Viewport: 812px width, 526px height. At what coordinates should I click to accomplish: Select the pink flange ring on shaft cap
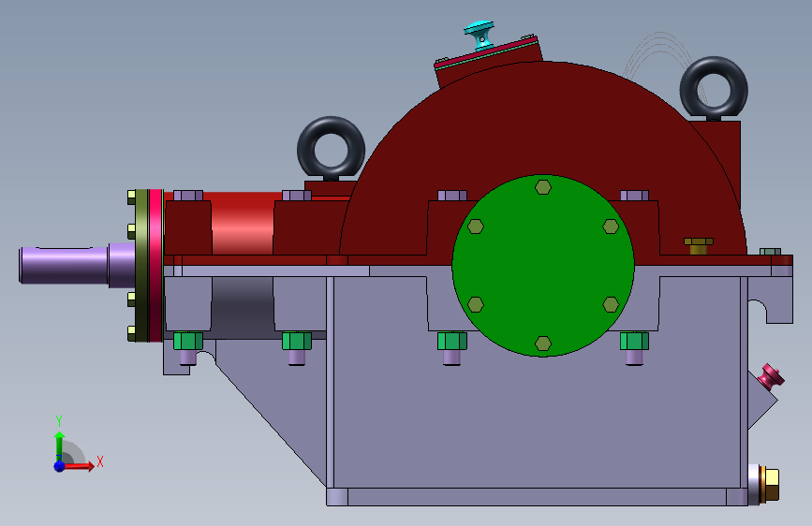(x=155, y=265)
